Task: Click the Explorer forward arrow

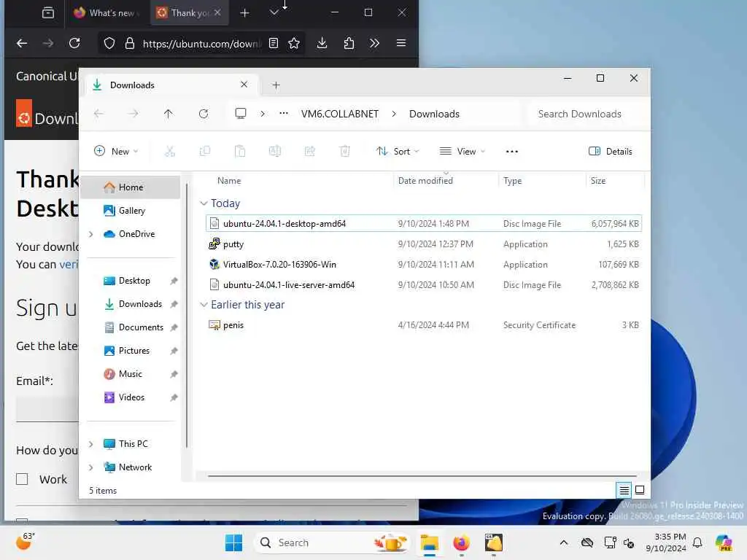Action: coord(133,114)
